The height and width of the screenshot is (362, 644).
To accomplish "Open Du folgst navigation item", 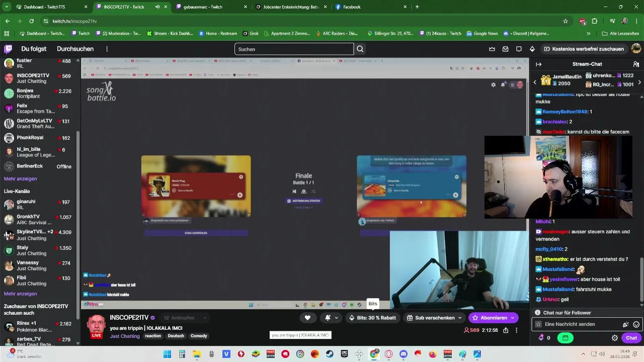I will click(34, 49).
